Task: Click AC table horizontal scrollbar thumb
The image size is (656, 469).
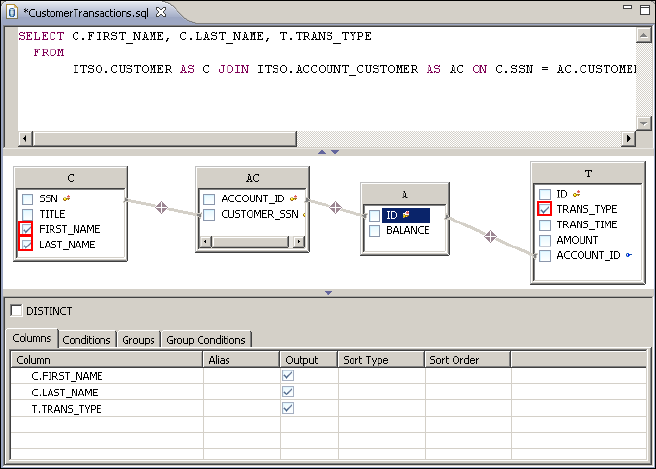Action: pyautogui.click(x=250, y=241)
